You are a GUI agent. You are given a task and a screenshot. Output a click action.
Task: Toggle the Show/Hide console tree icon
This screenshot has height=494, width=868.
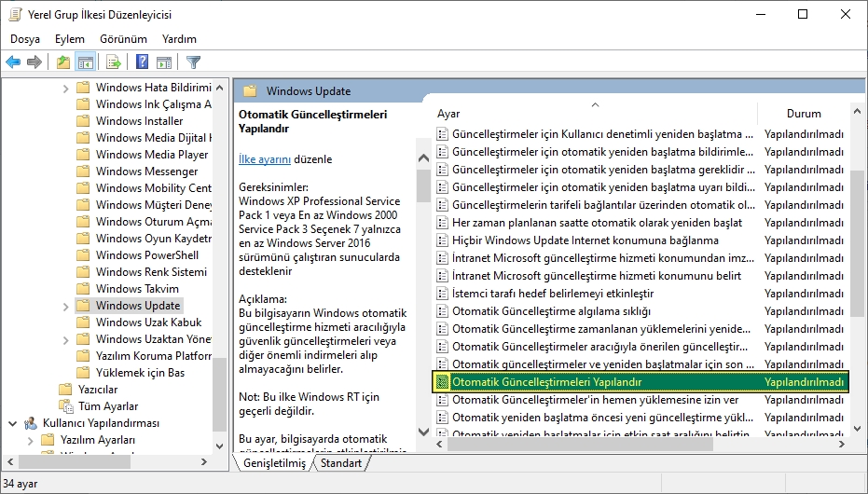pos(86,62)
